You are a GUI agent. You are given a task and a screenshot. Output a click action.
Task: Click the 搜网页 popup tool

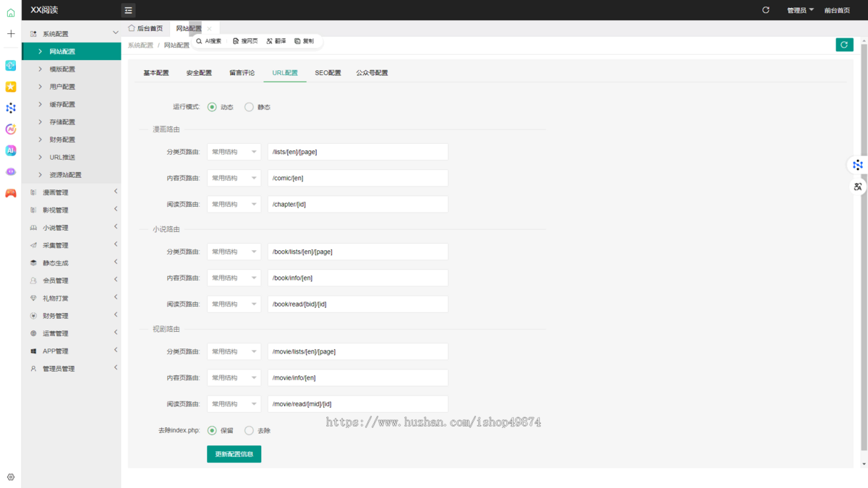coord(245,41)
